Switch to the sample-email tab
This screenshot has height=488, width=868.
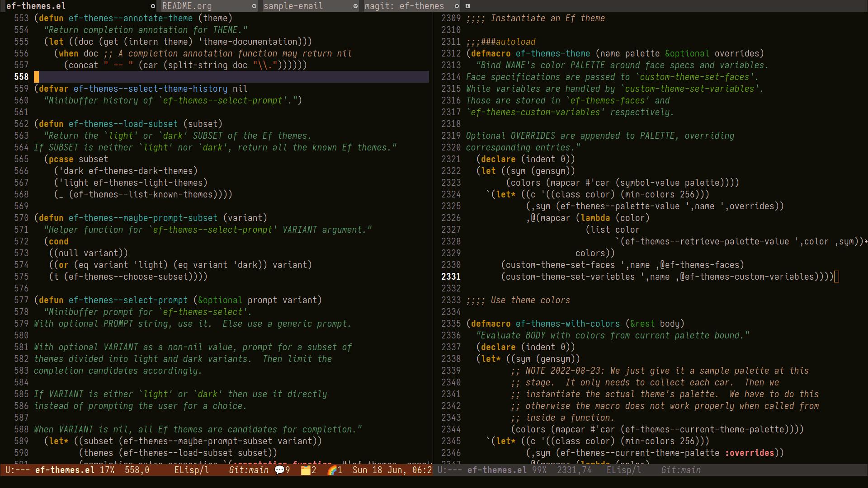293,6
